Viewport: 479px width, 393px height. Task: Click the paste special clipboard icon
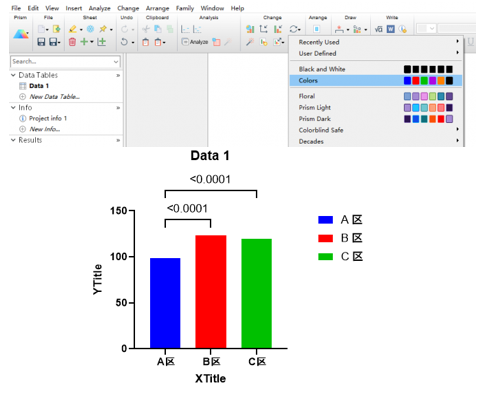click(x=158, y=42)
